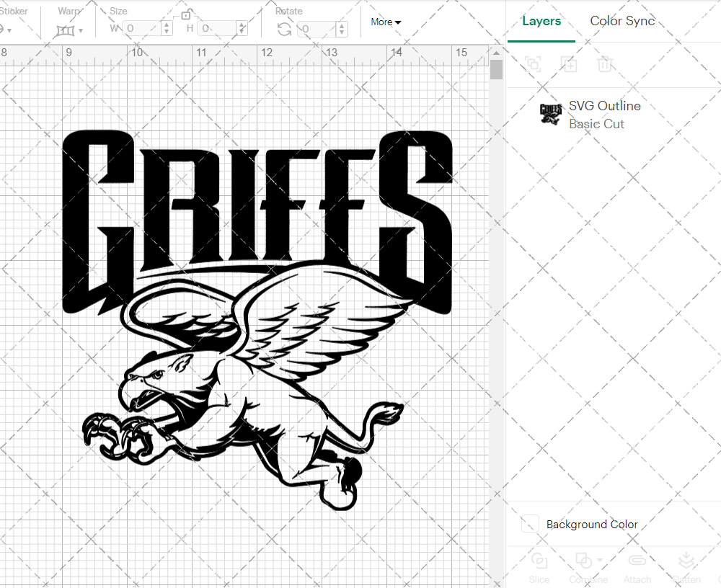Click the Basic Cut label
This screenshot has width=721, height=588.
click(597, 124)
